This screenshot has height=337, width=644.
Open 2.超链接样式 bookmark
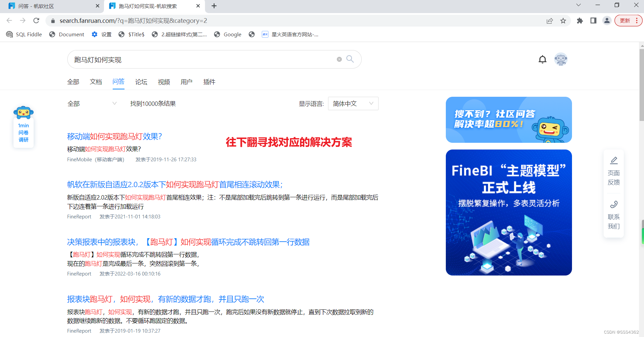point(179,34)
